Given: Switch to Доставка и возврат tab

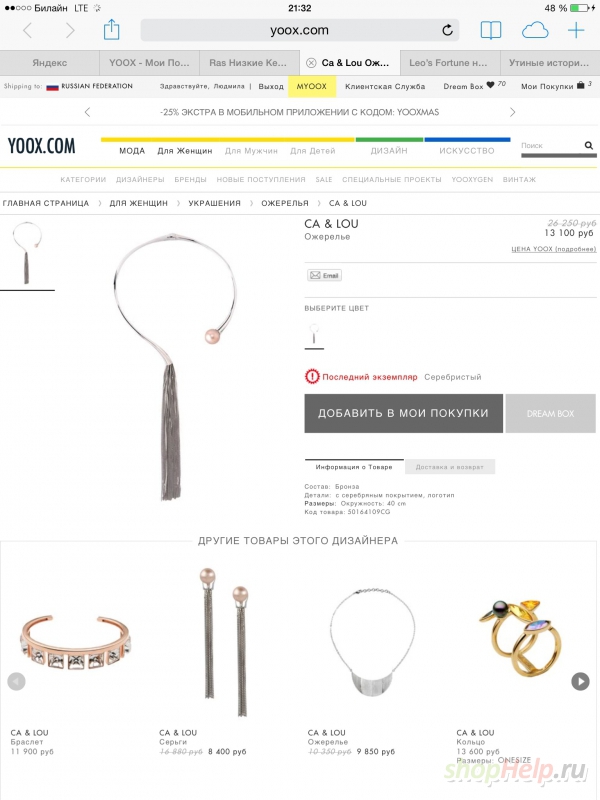Looking at the screenshot, I should 449,467.
